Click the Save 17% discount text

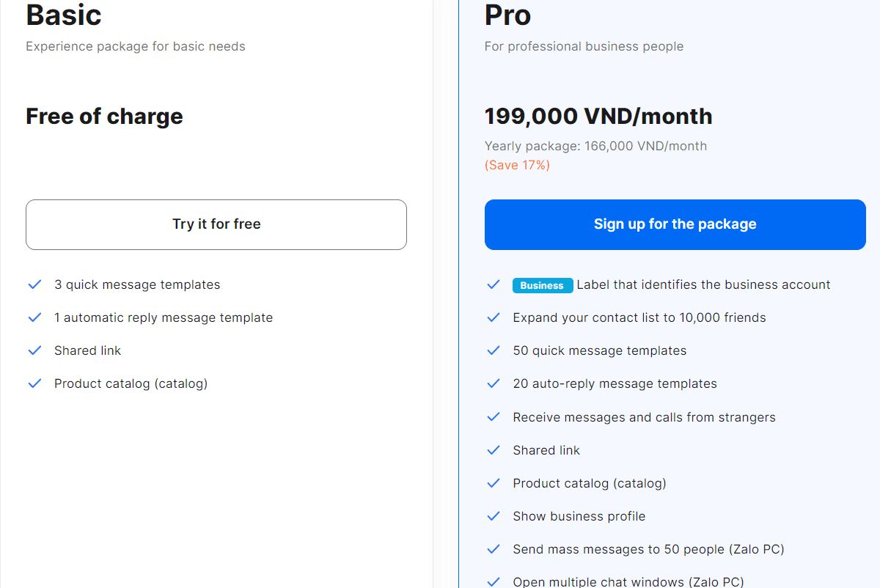(x=517, y=165)
